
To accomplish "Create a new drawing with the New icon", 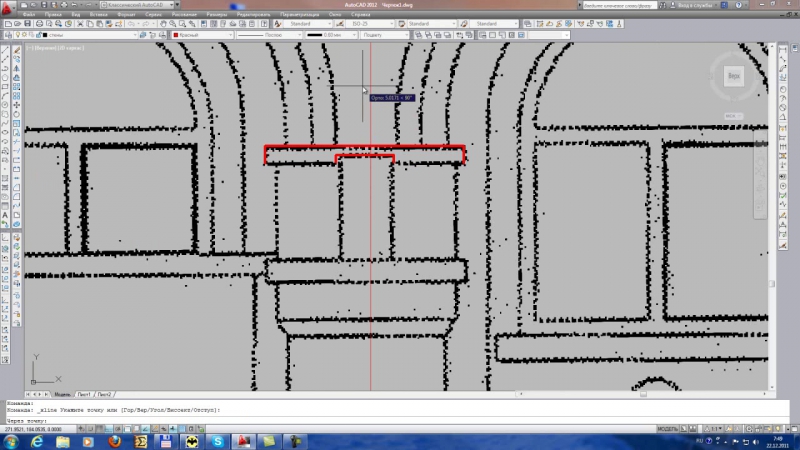I will click(7, 24).
